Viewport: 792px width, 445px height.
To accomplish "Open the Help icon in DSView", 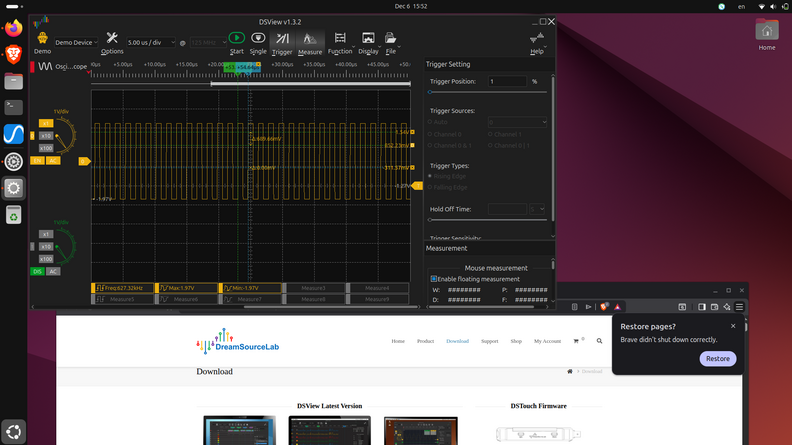I will coord(537,38).
